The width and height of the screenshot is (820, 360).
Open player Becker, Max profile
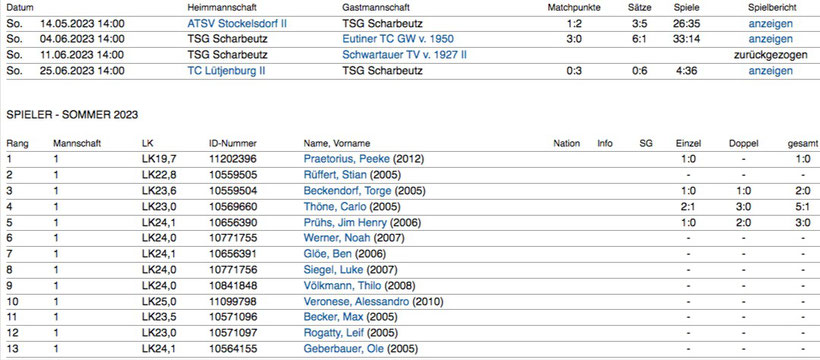333,317
